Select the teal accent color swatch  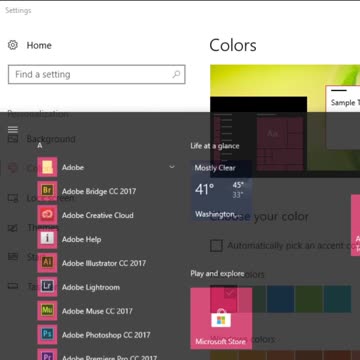tap(337, 299)
